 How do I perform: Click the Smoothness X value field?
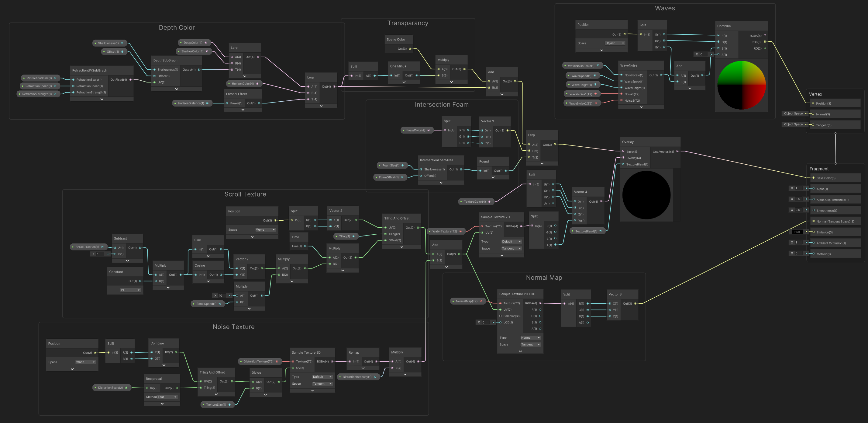click(799, 210)
